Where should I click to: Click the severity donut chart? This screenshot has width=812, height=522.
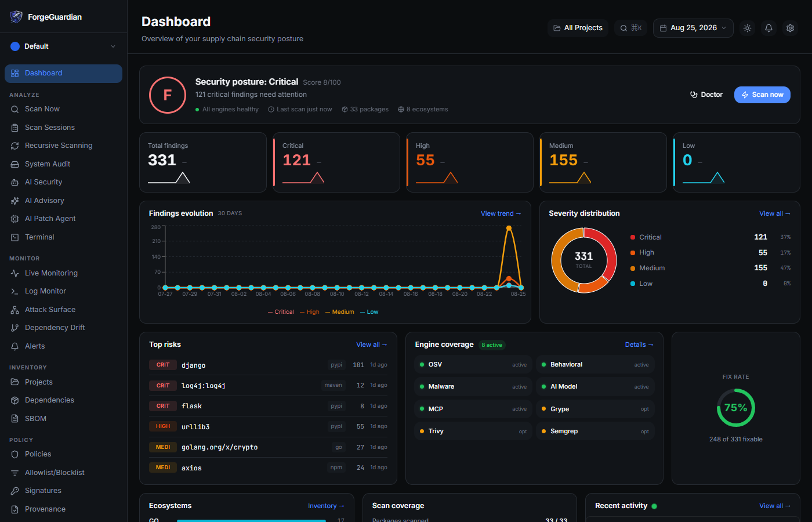pos(583,260)
